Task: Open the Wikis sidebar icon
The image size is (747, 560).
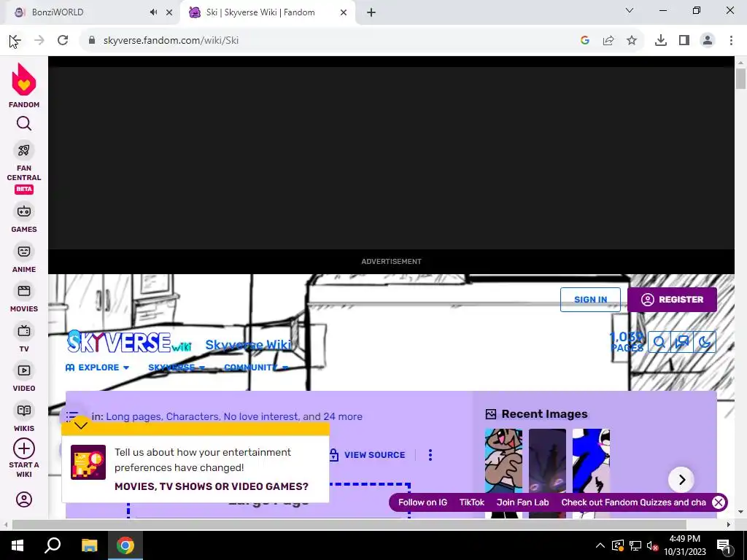Action: tap(24, 410)
